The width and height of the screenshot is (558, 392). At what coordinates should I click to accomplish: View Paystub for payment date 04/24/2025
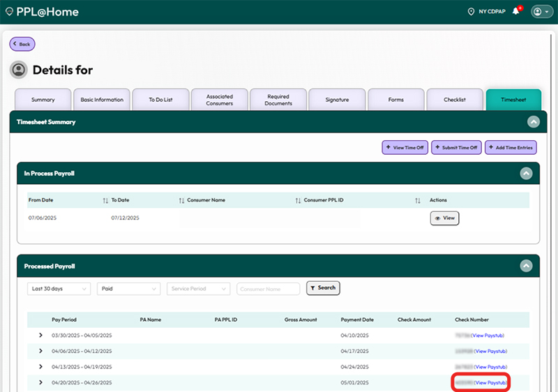(490, 367)
